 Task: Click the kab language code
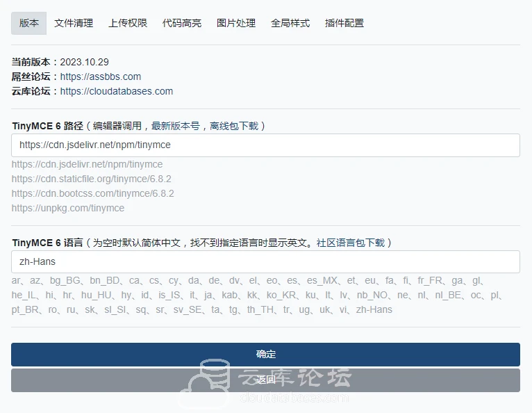pyautogui.click(x=230, y=295)
